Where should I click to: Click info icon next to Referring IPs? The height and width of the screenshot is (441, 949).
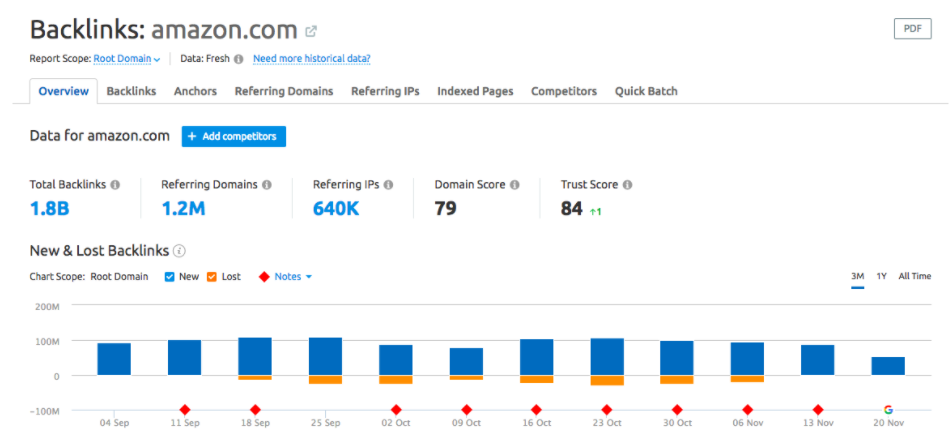tap(388, 185)
